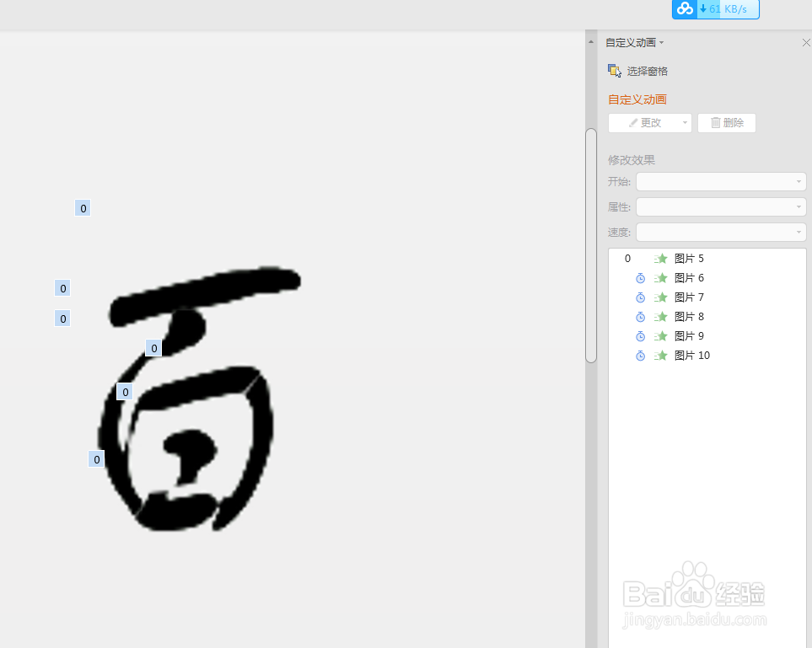The width and height of the screenshot is (812, 648).
Task: Click the clock timing icon for 图片 7
Action: click(x=641, y=297)
